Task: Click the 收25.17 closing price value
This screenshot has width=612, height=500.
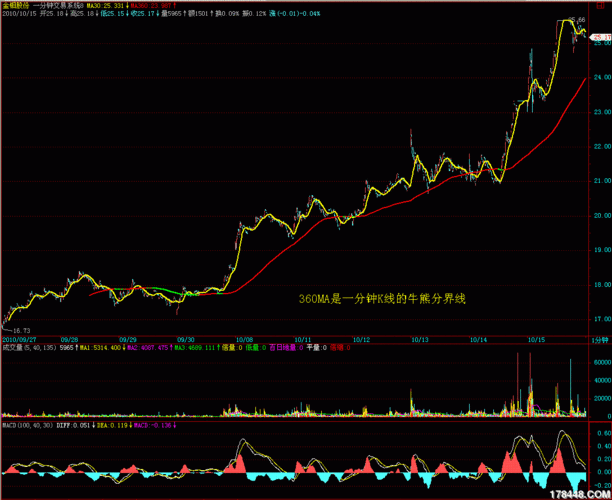Action: tap(142, 14)
